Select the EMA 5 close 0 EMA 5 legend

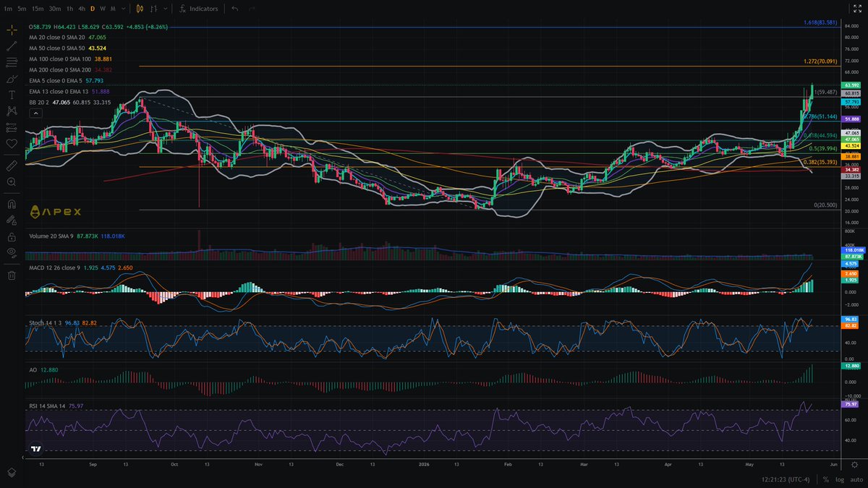click(55, 80)
